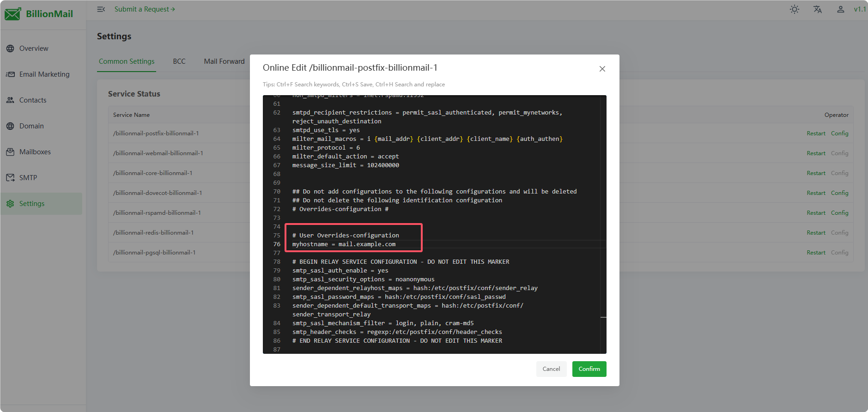Confirm the config file edit

(589, 369)
